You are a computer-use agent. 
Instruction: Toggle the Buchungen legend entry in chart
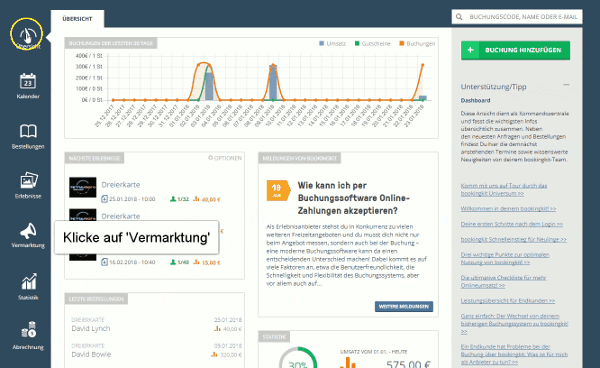tap(417, 44)
